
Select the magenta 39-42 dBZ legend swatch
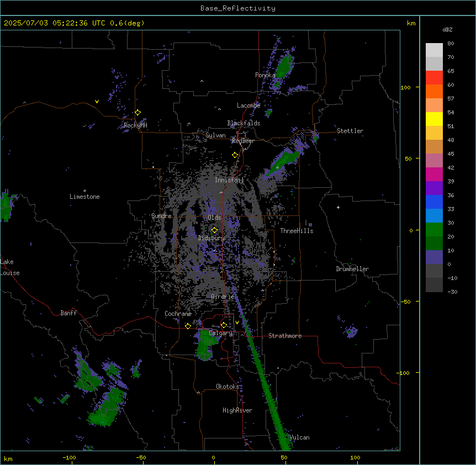(x=434, y=174)
